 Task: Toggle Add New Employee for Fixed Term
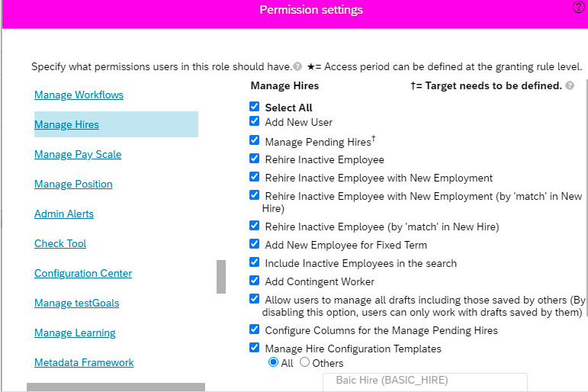(x=255, y=244)
